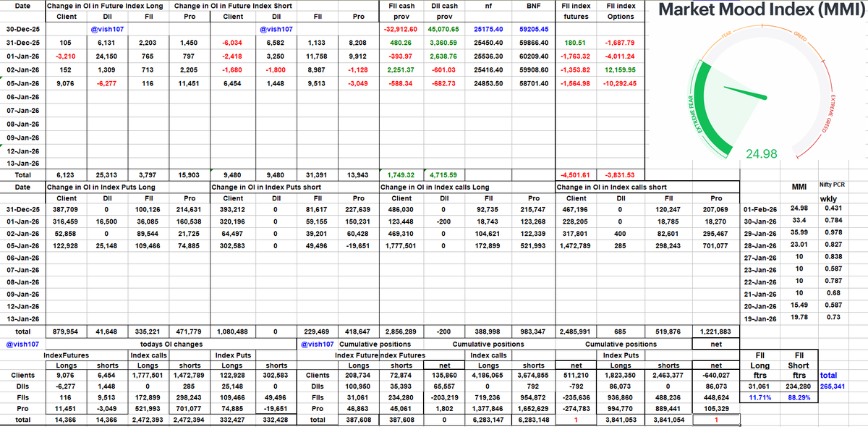Image resolution: width=868 pixels, height=427 pixels.
Task: Select the EXTREME GREED label on the gauge
Action: 830,114
